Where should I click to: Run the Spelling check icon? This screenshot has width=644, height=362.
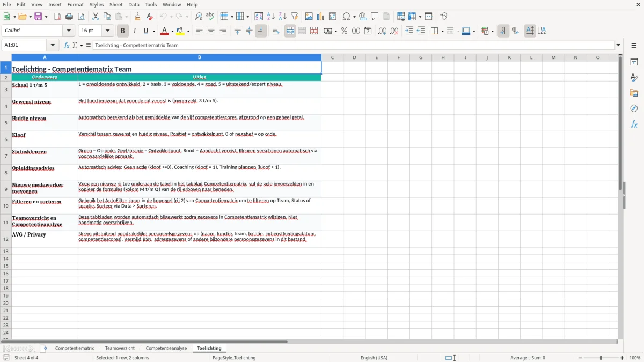[x=210, y=17]
